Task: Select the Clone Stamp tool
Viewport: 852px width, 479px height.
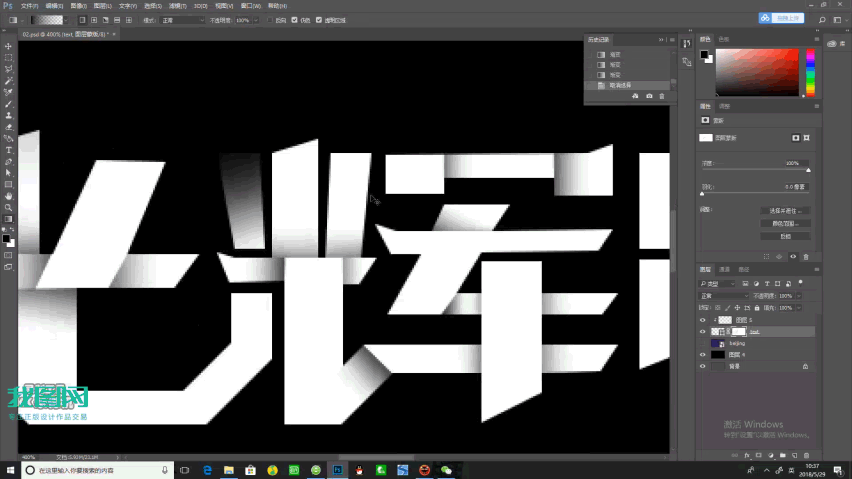Action: [8, 115]
